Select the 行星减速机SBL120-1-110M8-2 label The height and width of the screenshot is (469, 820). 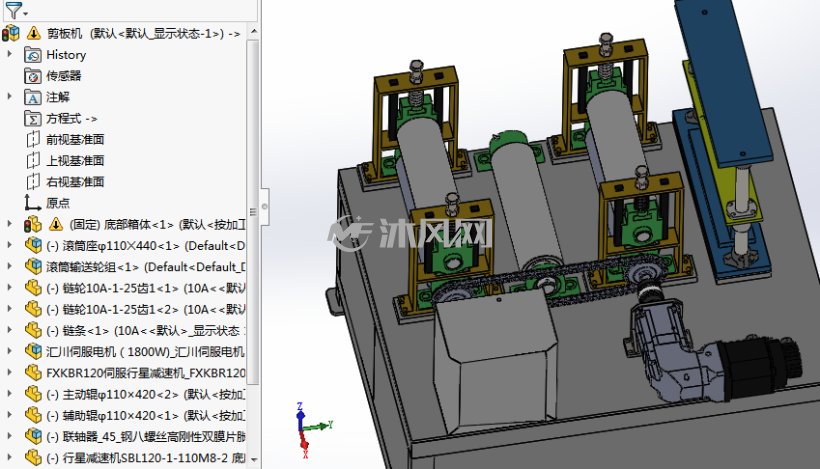pyautogui.click(x=146, y=458)
